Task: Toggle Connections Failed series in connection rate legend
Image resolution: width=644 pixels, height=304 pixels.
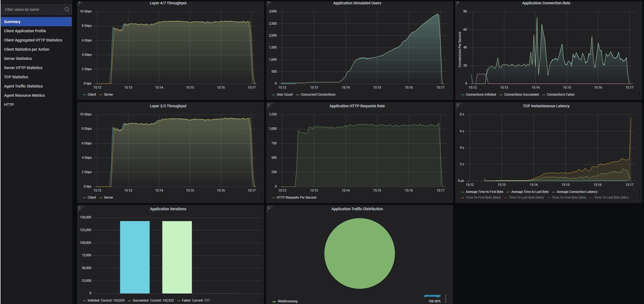Action: pos(560,95)
